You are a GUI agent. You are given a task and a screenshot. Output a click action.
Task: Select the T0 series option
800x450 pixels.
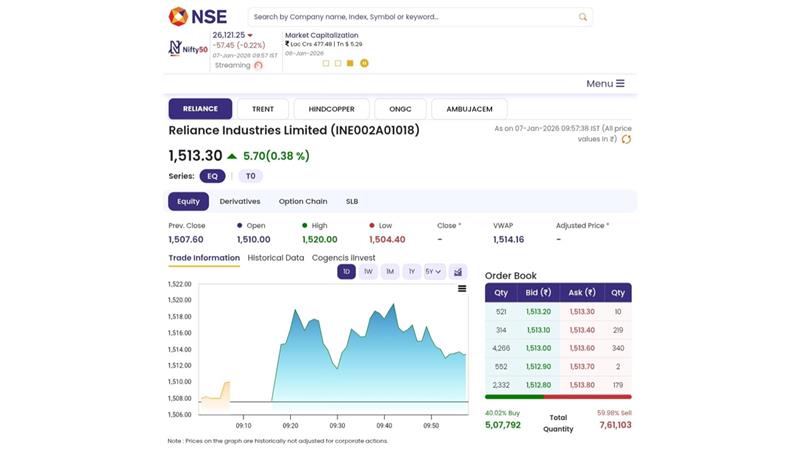pyautogui.click(x=250, y=176)
